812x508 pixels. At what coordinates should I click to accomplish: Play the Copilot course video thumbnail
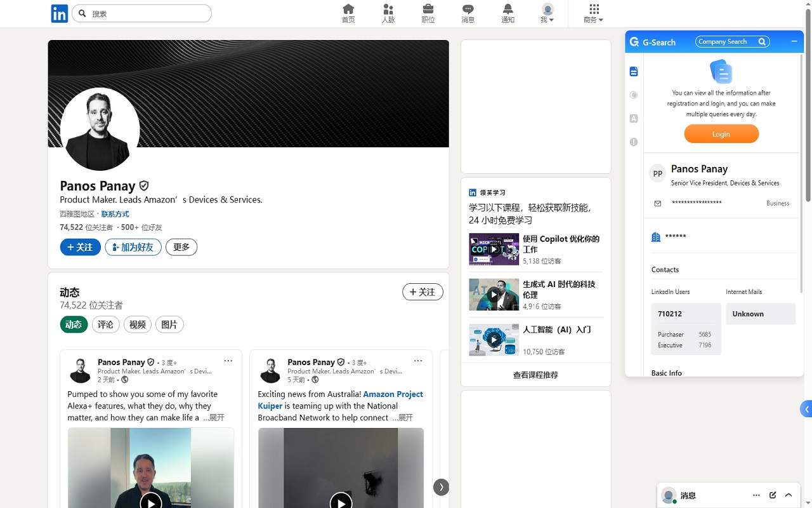[x=494, y=249]
